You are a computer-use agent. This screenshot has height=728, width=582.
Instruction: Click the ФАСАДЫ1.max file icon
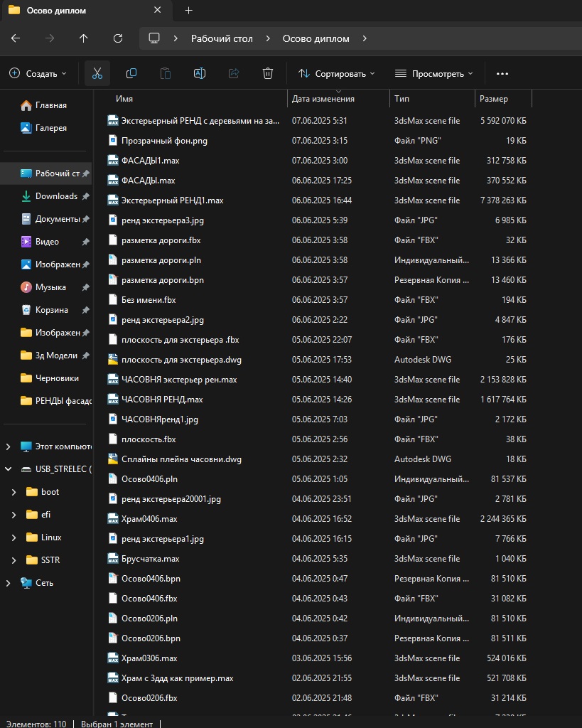(x=113, y=161)
